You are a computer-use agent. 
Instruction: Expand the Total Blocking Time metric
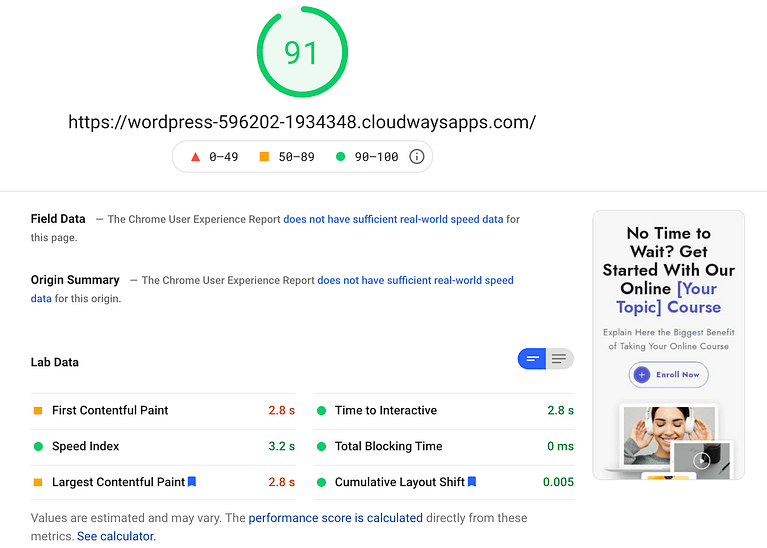click(388, 446)
